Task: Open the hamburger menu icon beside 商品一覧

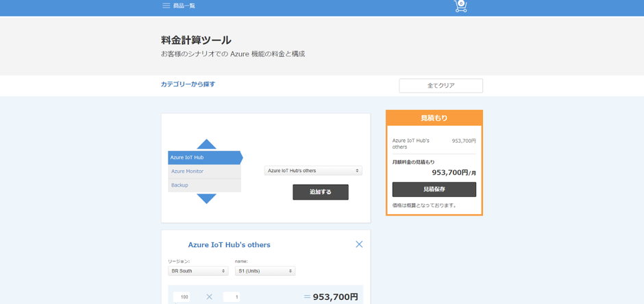Action: (166, 5)
